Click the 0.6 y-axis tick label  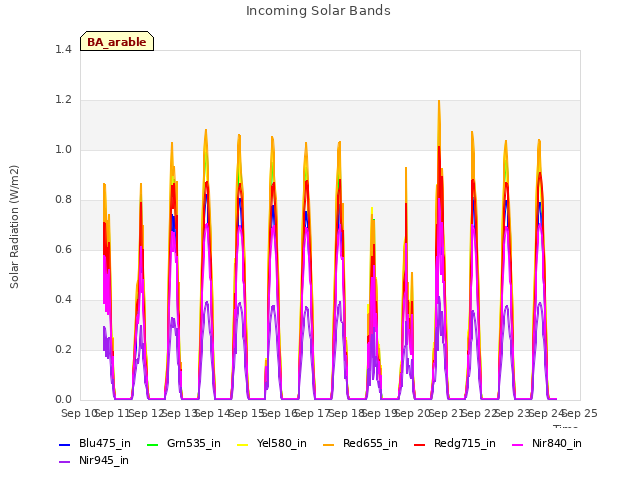[63, 250]
